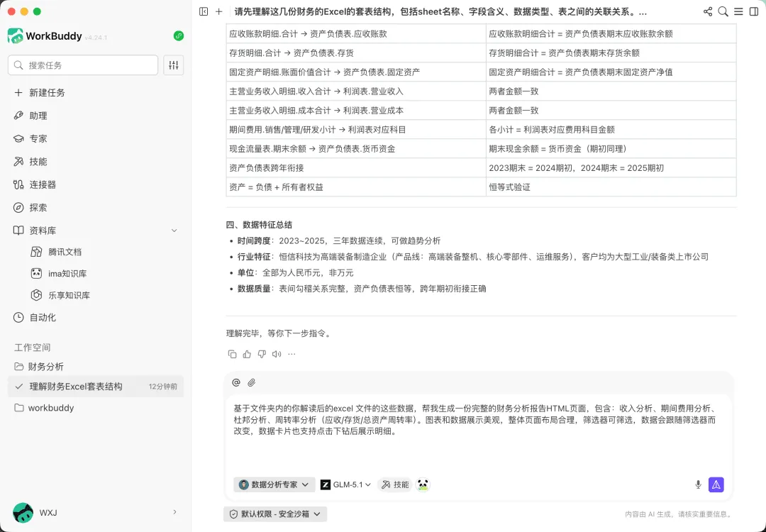Collapse the 资料库 section chevron
The width and height of the screenshot is (766, 532).
pos(174,231)
